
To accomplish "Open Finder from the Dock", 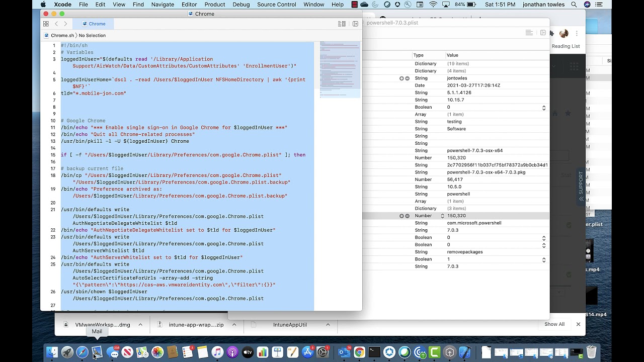I will (x=52, y=352).
